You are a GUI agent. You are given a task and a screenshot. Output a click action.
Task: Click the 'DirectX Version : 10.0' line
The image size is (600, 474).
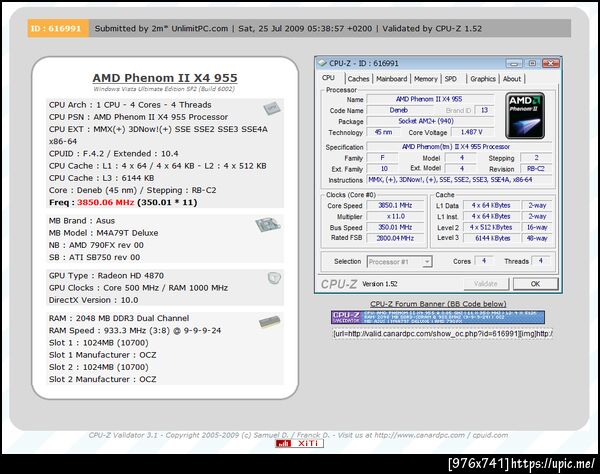coord(93,300)
